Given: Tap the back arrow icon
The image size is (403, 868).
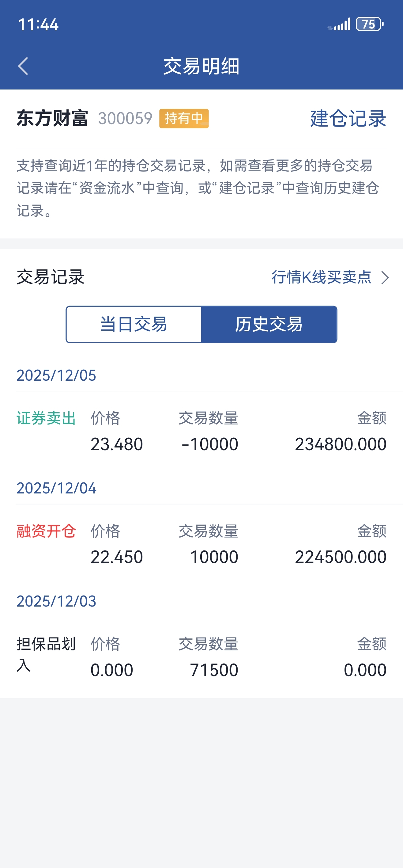Looking at the screenshot, I should (x=23, y=66).
